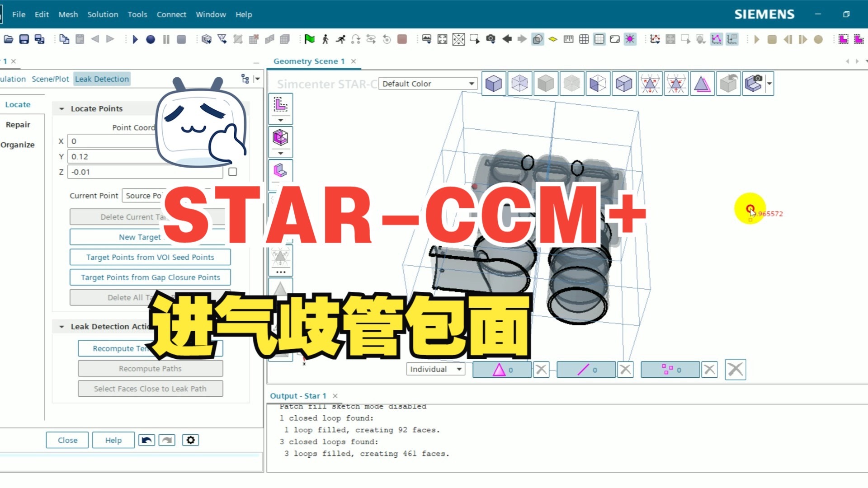Click the magenta L-shape selection tool
The image size is (868, 488).
(280, 105)
